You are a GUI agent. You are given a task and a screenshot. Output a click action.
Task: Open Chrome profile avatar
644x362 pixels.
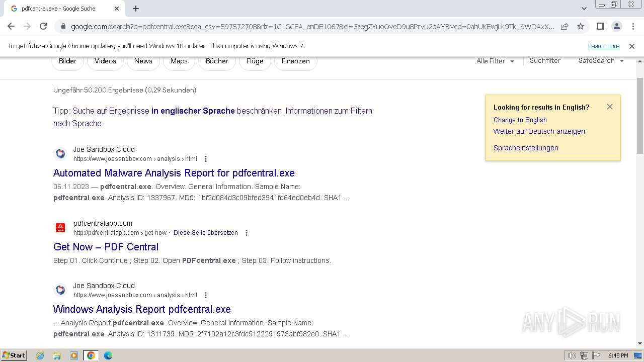click(x=616, y=26)
